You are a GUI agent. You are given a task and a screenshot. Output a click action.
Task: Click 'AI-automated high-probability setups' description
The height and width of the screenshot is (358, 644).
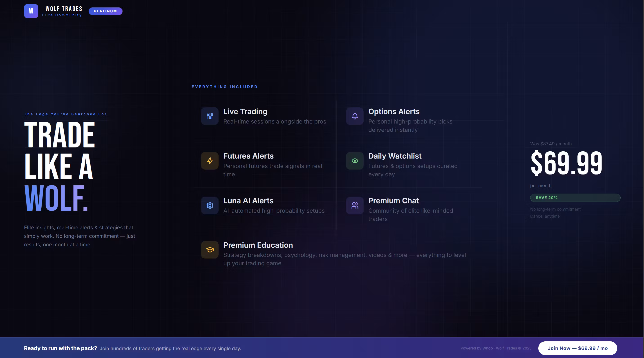click(274, 211)
